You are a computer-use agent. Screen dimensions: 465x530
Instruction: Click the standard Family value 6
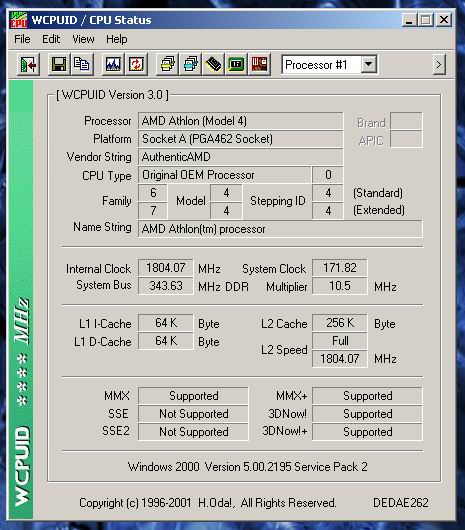coord(153,193)
